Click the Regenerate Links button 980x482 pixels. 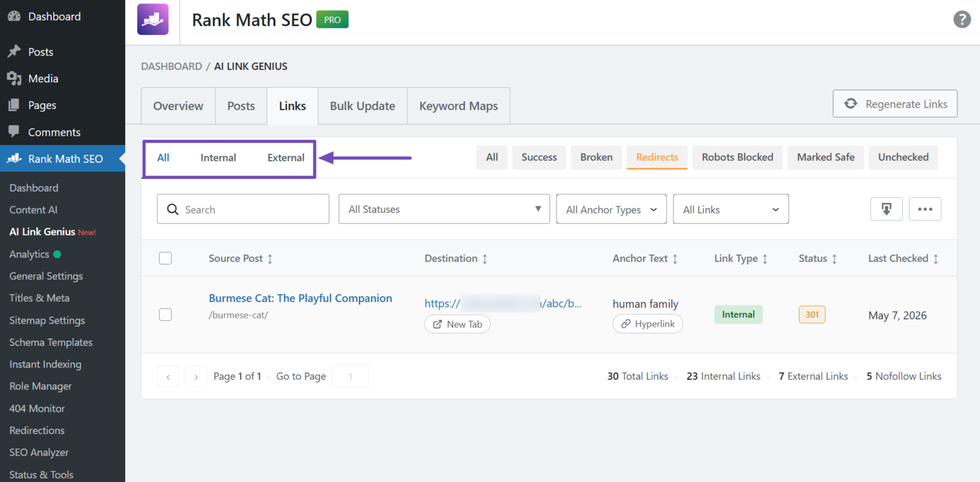895,104
